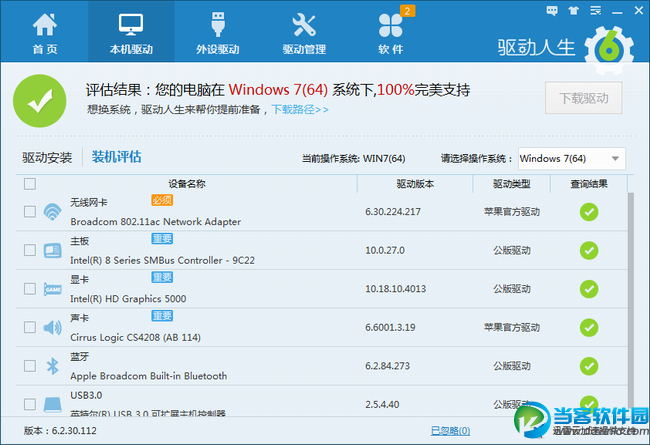650x445 pixels.
Task: Click green check for Broadcom 802.11ac row
Action: (x=589, y=212)
